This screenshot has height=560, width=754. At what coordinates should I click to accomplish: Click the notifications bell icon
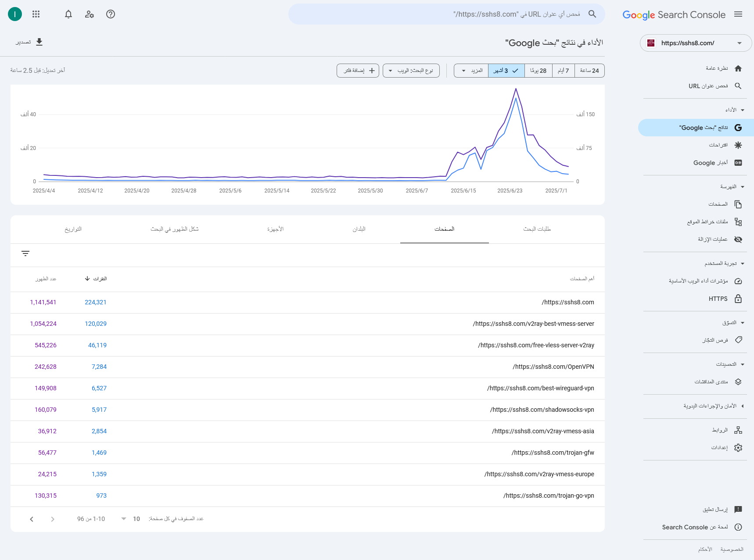click(68, 14)
